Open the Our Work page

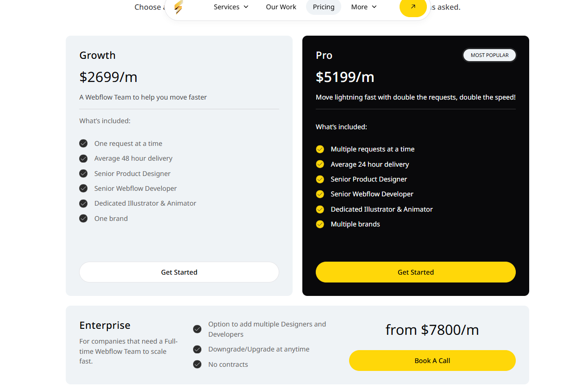(x=281, y=7)
